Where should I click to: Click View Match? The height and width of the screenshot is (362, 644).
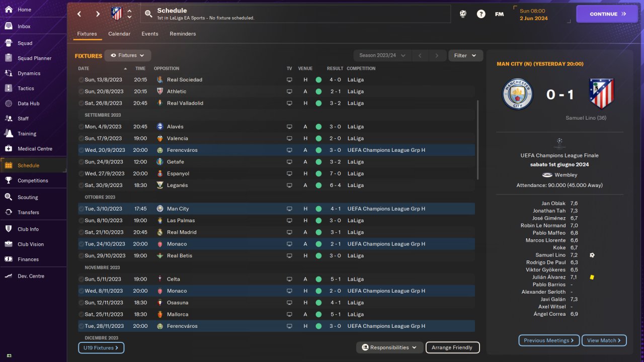click(x=604, y=340)
